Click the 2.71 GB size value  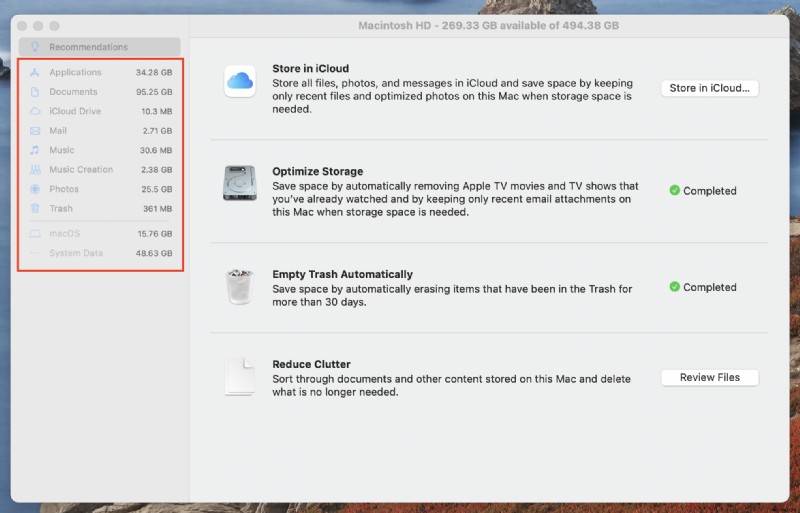pos(157,131)
